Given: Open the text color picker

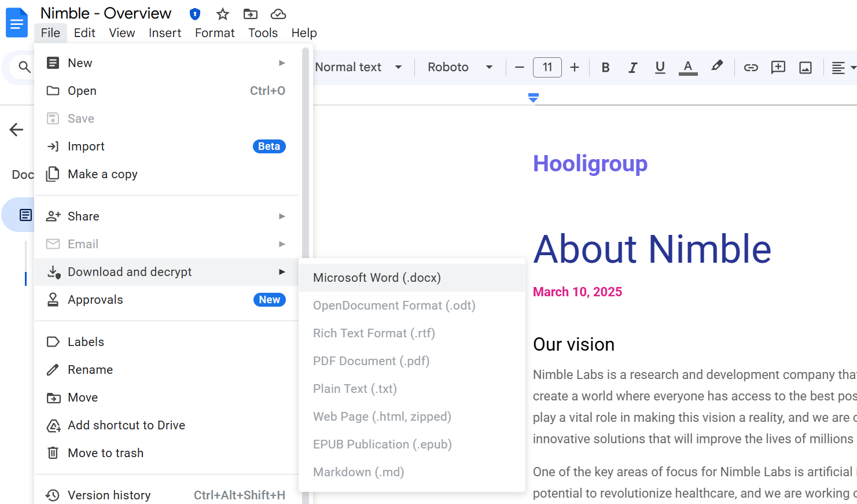Looking at the screenshot, I should [x=687, y=67].
